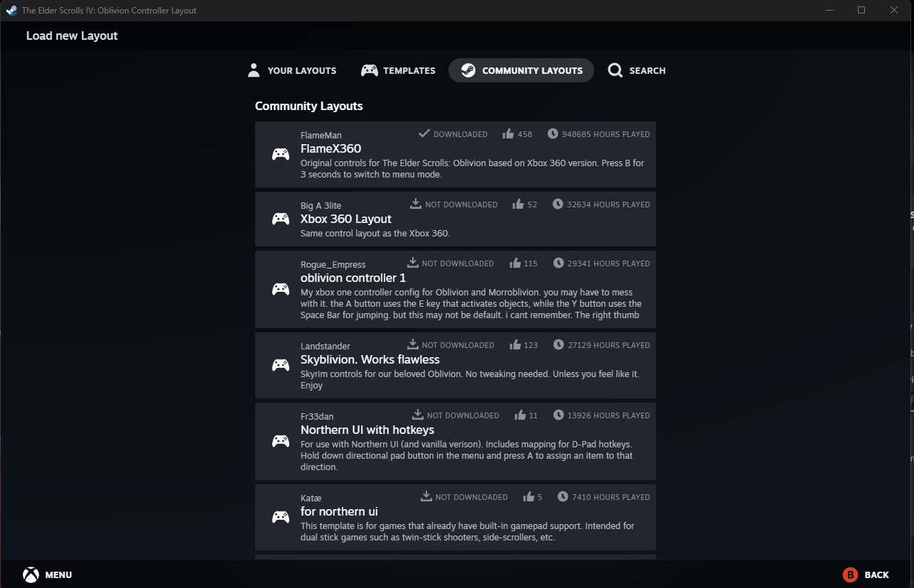This screenshot has width=914, height=588.
Task: Click the controller icon on the FlameX360 card
Action: point(281,154)
